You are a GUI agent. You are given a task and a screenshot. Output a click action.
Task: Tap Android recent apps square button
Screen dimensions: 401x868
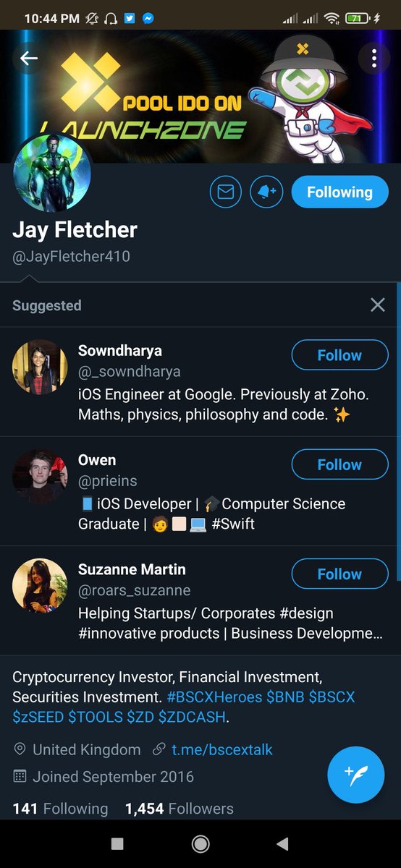coord(117,843)
